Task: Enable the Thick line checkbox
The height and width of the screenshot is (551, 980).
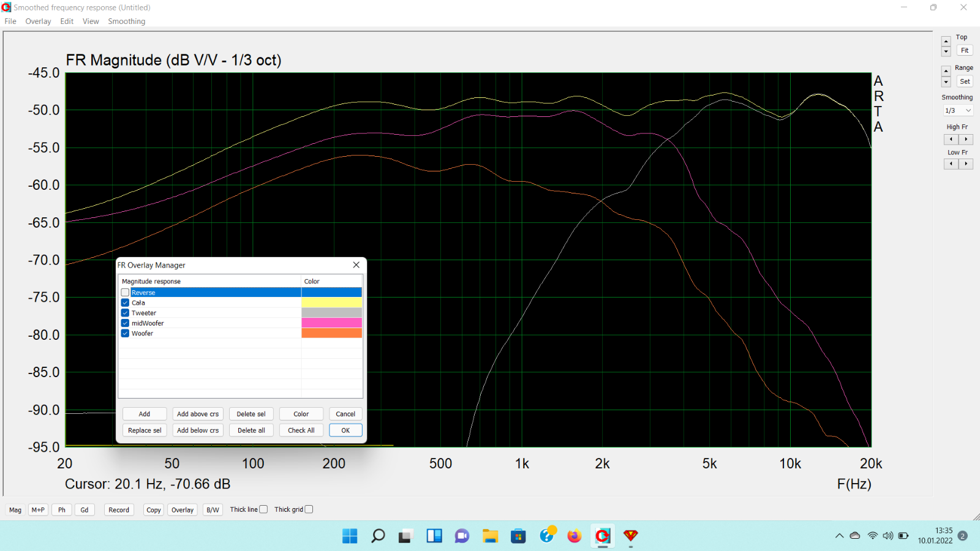Action: pyautogui.click(x=263, y=509)
